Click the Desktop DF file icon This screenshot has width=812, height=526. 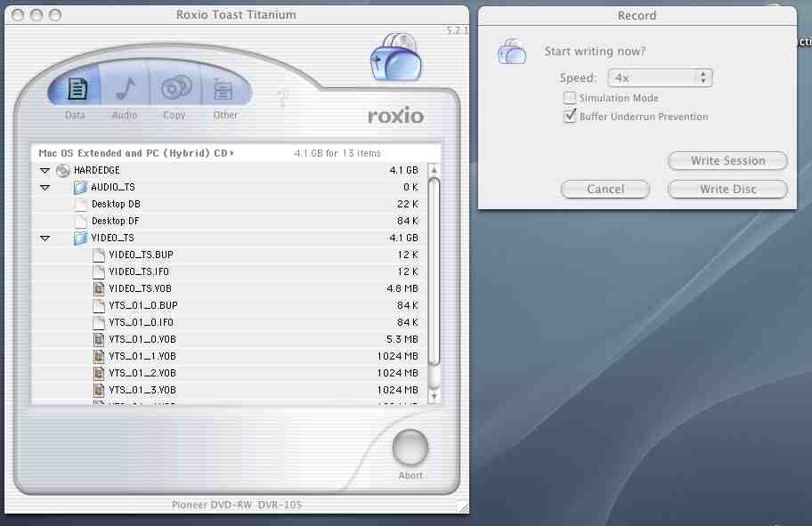point(80,221)
